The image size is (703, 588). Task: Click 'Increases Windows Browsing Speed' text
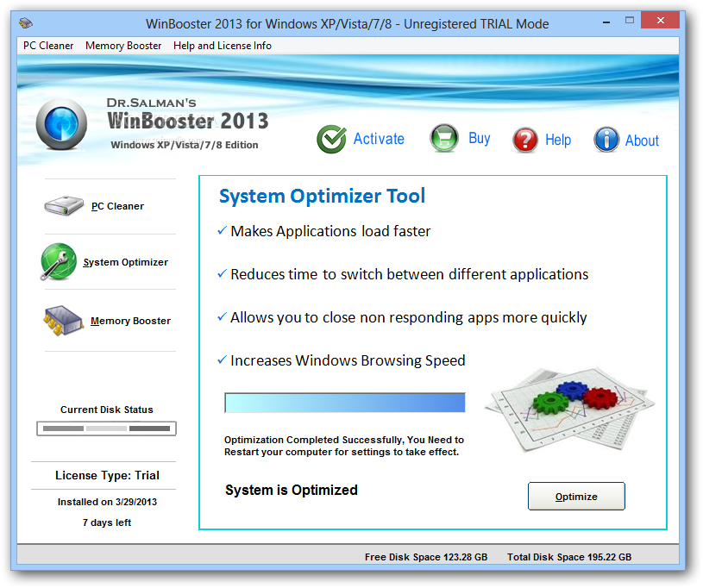pyautogui.click(x=348, y=360)
